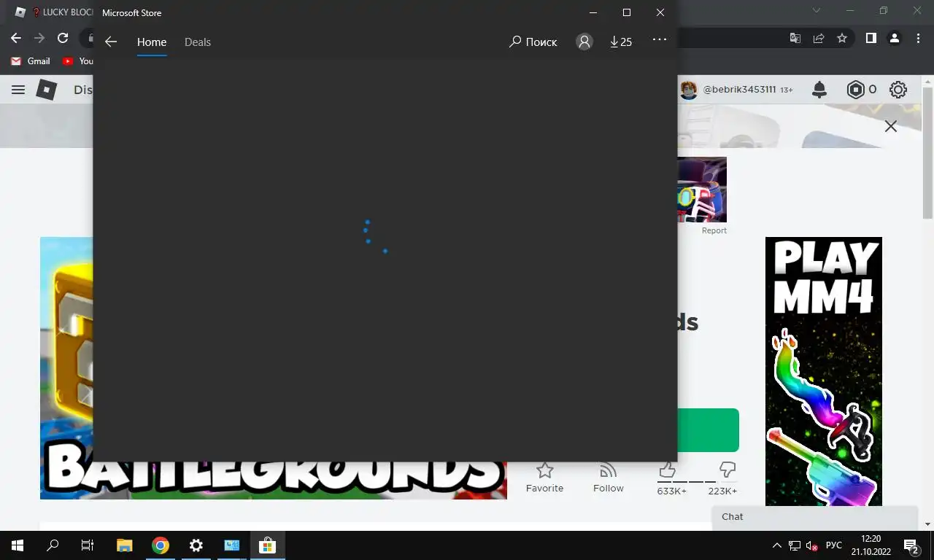Click the translate page icon in Chrome
Screen dimensions: 934x560
pyautogui.click(x=795, y=38)
